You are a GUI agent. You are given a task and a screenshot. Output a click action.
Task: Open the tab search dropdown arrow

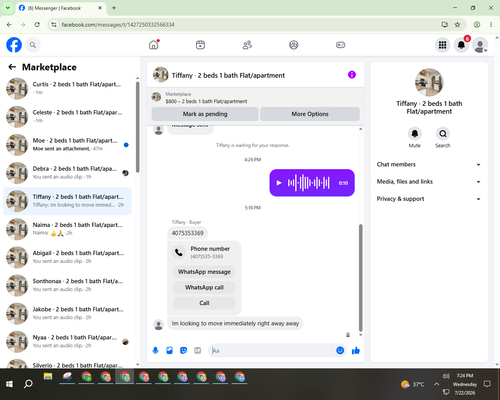[8, 8]
